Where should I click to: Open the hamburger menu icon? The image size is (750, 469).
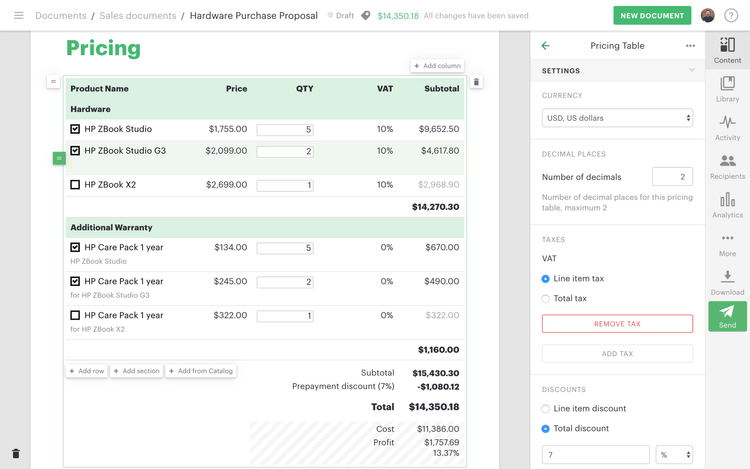(18, 16)
